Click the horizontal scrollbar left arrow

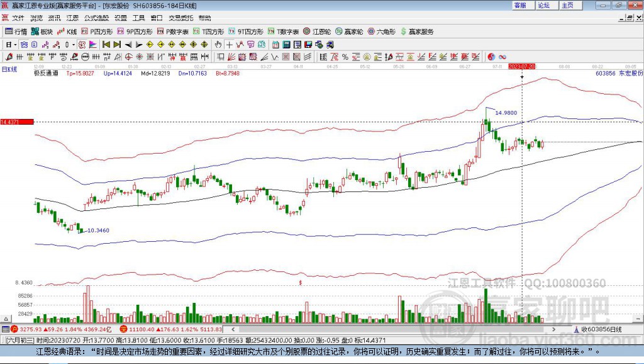coord(233,329)
